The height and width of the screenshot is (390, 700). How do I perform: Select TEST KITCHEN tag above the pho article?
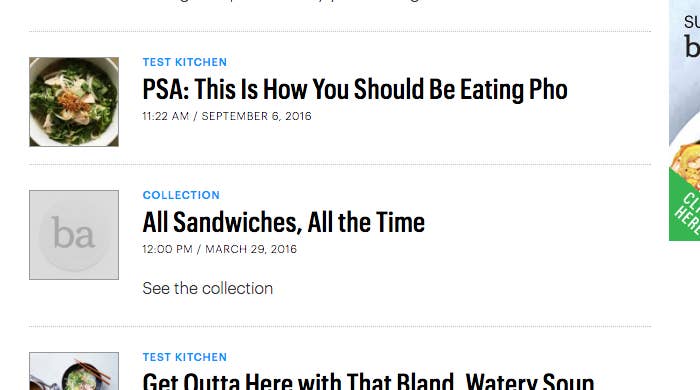coord(184,62)
